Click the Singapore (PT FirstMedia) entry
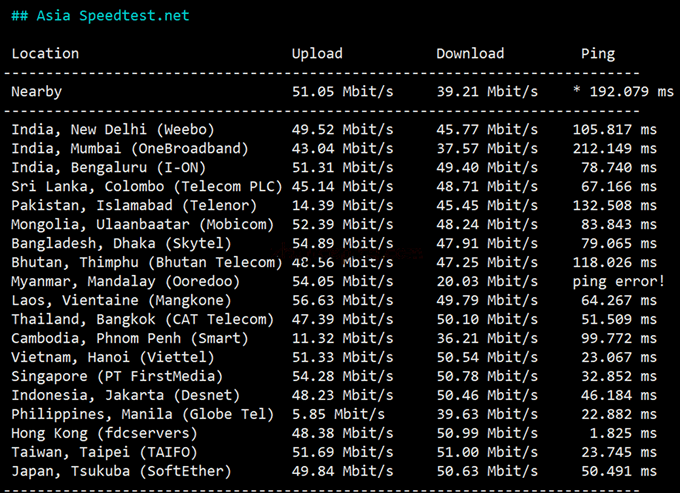 117,377
